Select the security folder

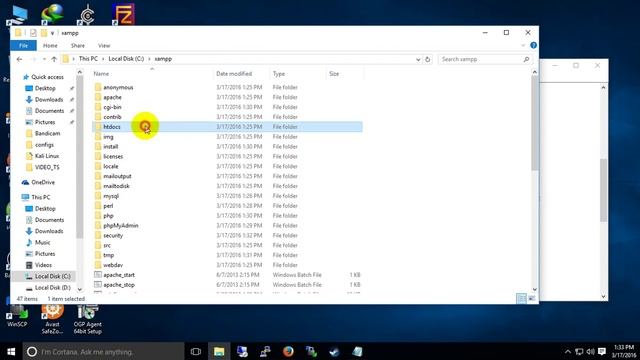[113, 236]
